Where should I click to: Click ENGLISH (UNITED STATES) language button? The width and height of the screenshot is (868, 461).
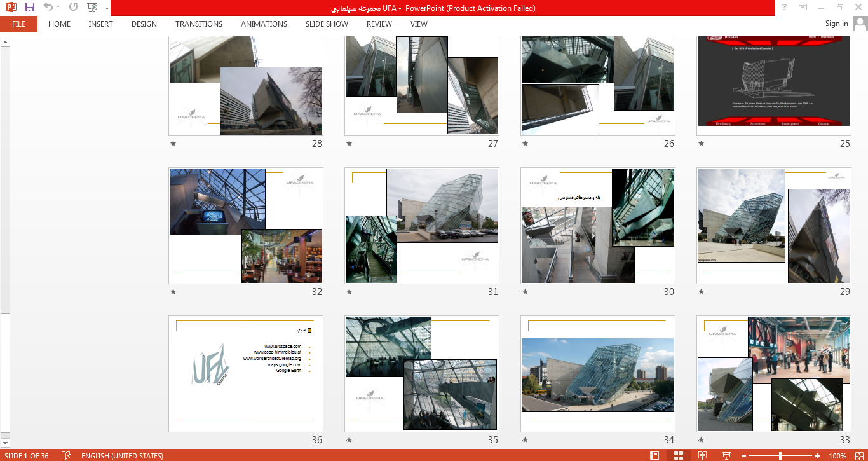[122, 456]
